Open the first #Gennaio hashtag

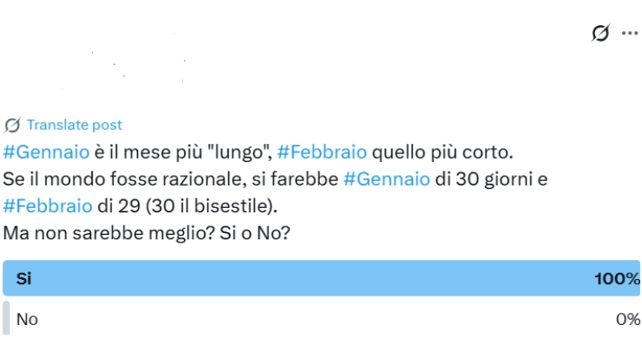pos(46,153)
